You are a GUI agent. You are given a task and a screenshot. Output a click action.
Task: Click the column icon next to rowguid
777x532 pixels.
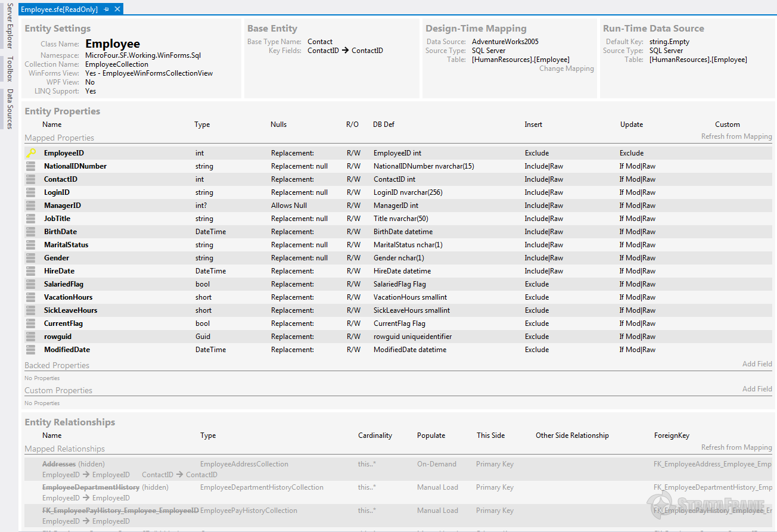[31, 337]
